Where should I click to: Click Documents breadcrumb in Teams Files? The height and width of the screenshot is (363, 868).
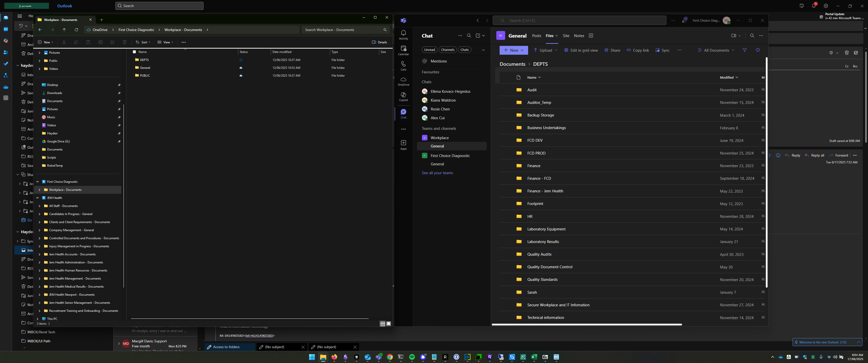point(512,64)
